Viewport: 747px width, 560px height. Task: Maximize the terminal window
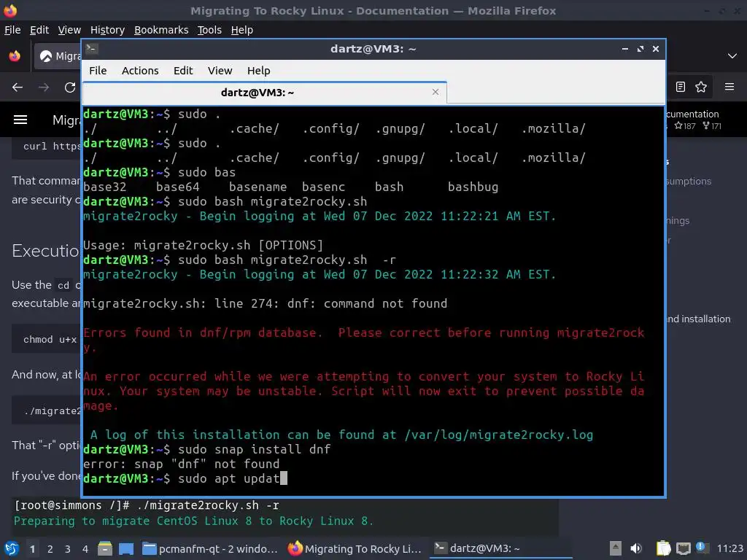point(640,49)
